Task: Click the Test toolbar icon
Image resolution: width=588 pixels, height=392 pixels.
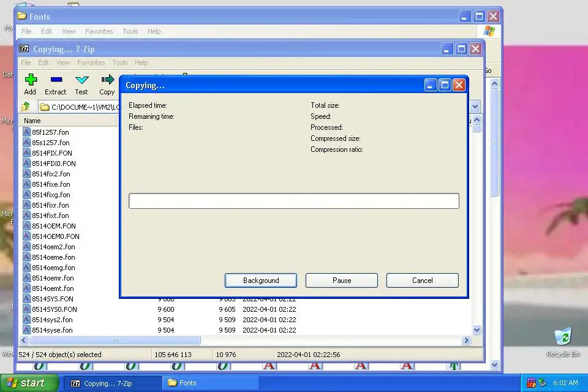Action: (x=81, y=80)
